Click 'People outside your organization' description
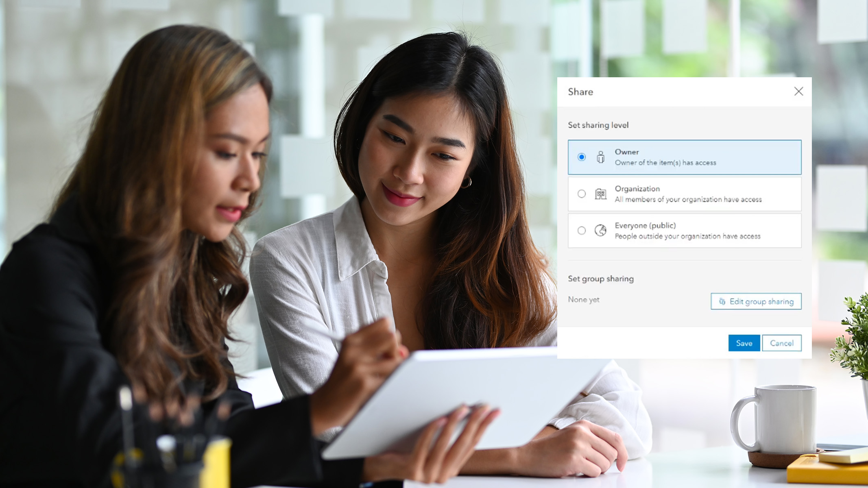 pos(687,236)
